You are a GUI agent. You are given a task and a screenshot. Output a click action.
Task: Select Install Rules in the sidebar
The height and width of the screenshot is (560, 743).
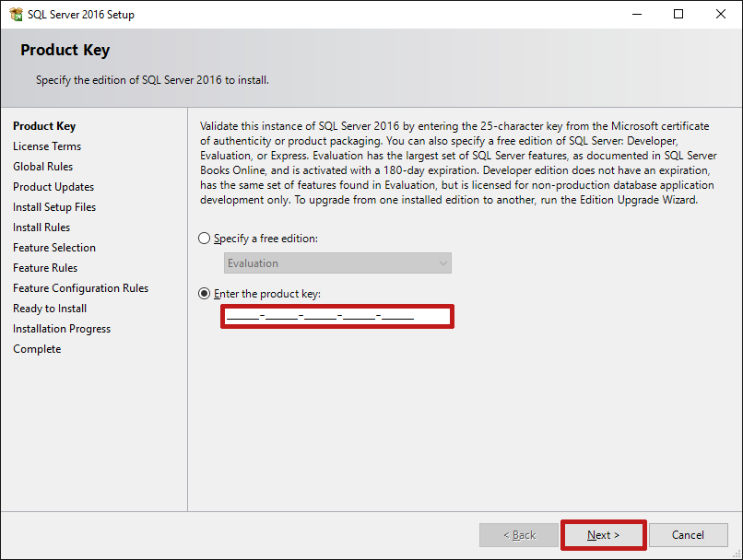(41, 227)
